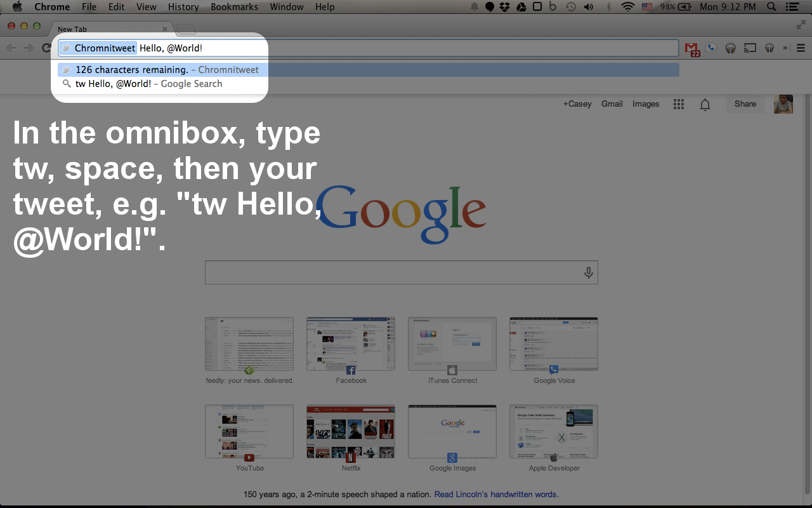Click the first headphones extension icon

pyautogui.click(x=731, y=48)
